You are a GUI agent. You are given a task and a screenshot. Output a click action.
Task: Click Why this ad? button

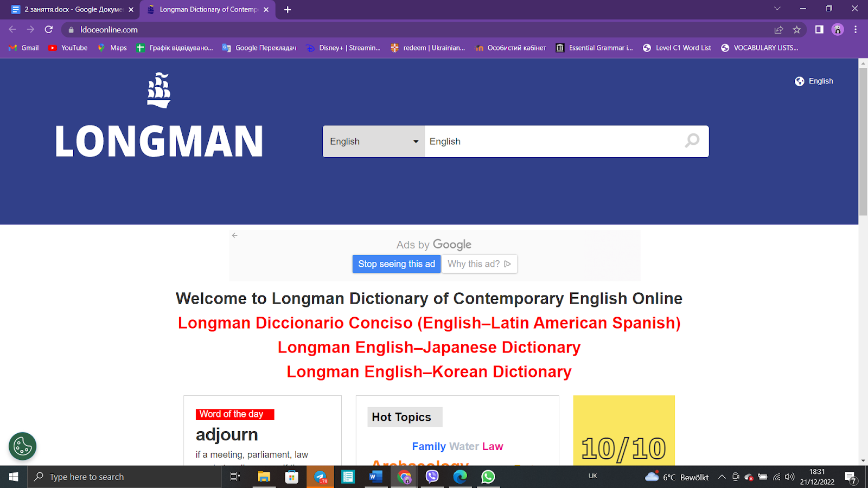click(x=479, y=264)
